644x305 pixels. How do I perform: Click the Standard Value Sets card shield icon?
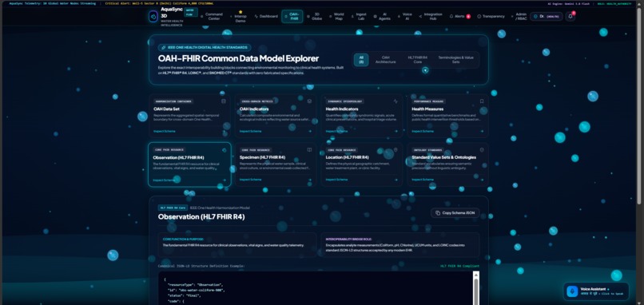(x=482, y=150)
